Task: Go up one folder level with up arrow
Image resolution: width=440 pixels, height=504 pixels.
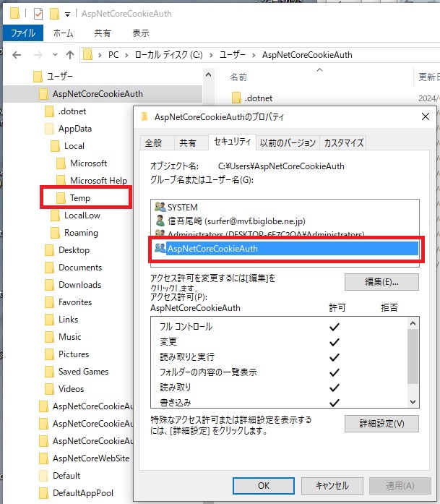Action: (x=70, y=55)
